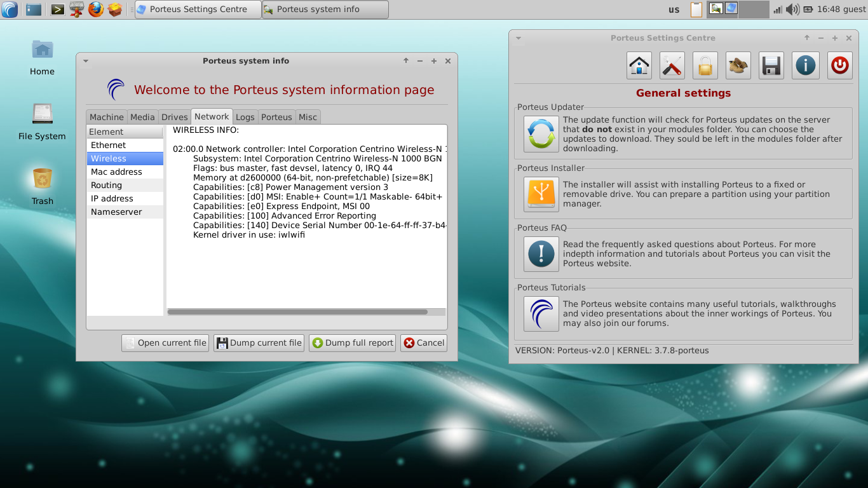This screenshot has height=488, width=868.
Task: Click the Dump current file button
Action: pos(259,343)
